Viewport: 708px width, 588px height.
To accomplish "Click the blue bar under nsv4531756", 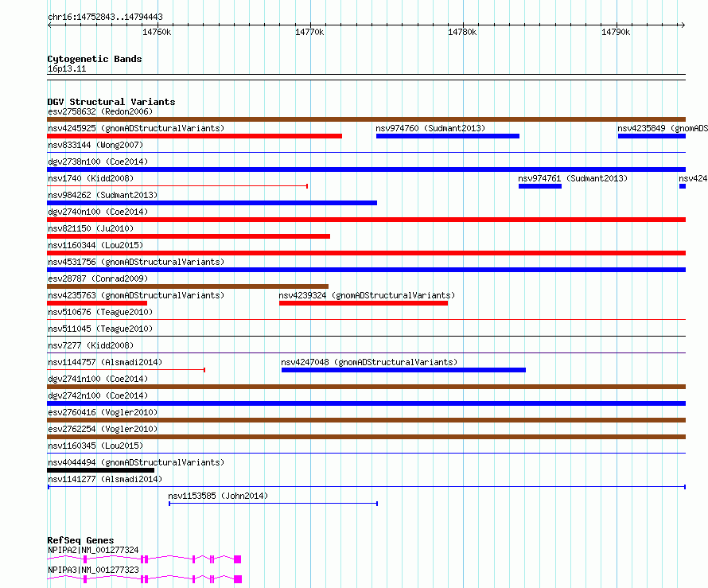I will (x=366, y=270).
